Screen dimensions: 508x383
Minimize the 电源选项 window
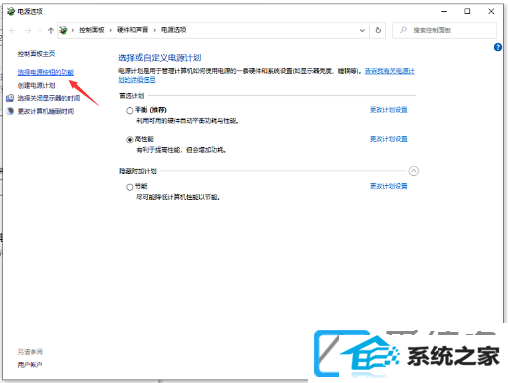tap(444, 11)
